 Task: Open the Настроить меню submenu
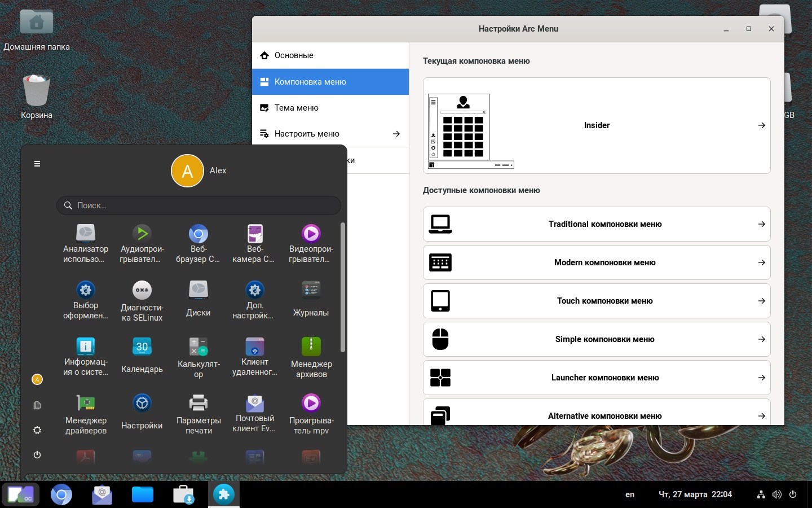pos(330,134)
